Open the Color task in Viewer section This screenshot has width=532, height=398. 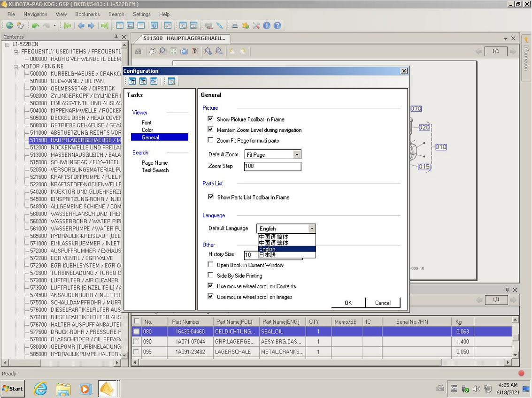pyautogui.click(x=147, y=130)
